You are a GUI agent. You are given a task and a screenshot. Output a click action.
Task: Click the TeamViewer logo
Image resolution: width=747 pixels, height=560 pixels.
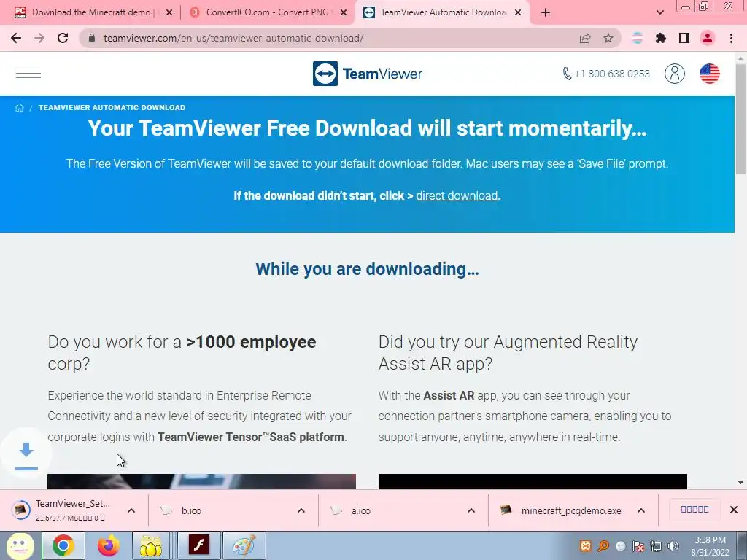point(368,74)
